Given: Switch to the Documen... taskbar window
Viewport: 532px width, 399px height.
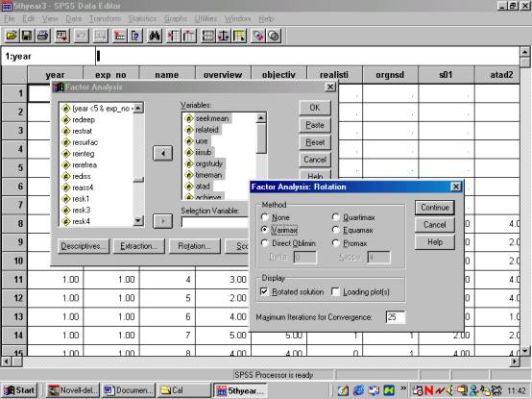Looking at the screenshot, I should click(x=129, y=390).
